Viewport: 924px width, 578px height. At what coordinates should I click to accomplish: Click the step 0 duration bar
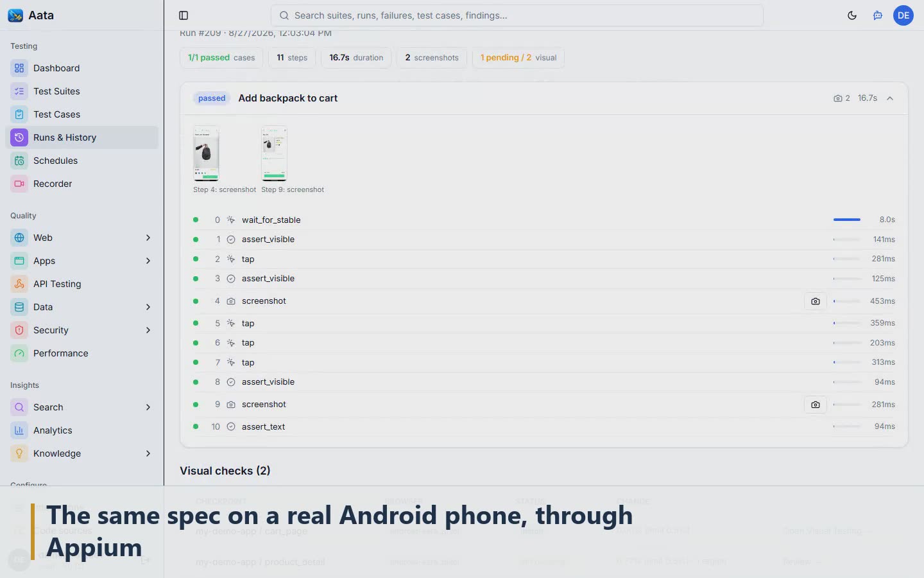847,220
